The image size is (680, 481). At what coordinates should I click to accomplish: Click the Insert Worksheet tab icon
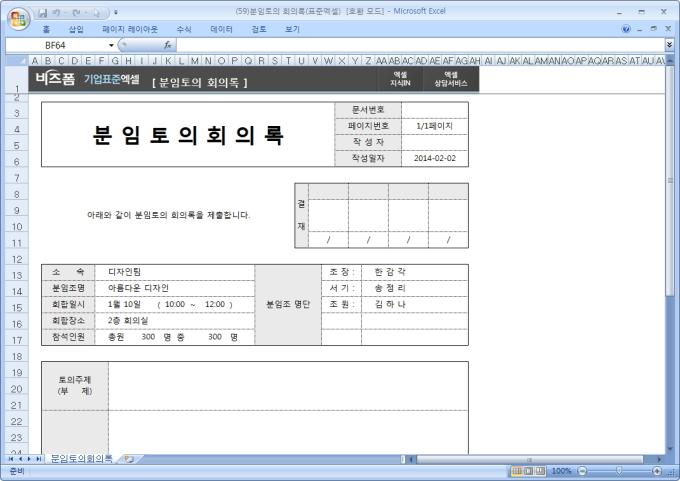129,459
